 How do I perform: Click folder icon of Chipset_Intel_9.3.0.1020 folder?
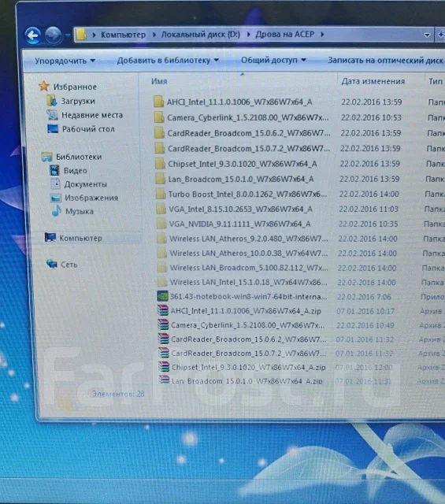pos(160,163)
